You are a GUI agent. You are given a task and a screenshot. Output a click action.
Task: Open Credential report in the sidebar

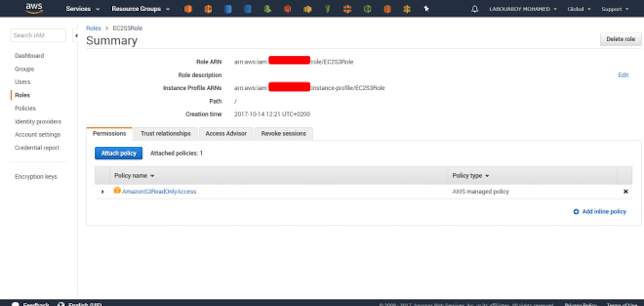(x=37, y=148)
